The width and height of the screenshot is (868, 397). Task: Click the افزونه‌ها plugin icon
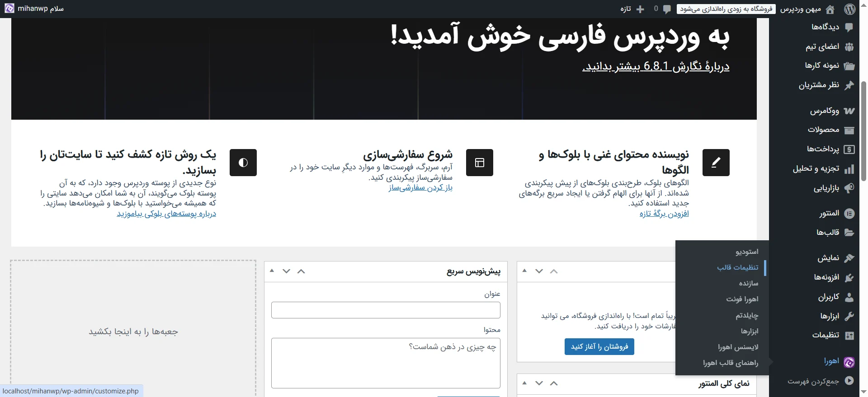tap(849, 277)
